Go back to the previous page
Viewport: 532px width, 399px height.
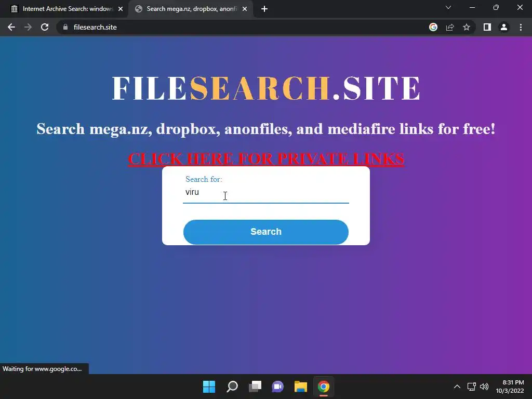[x=11, y=27]
